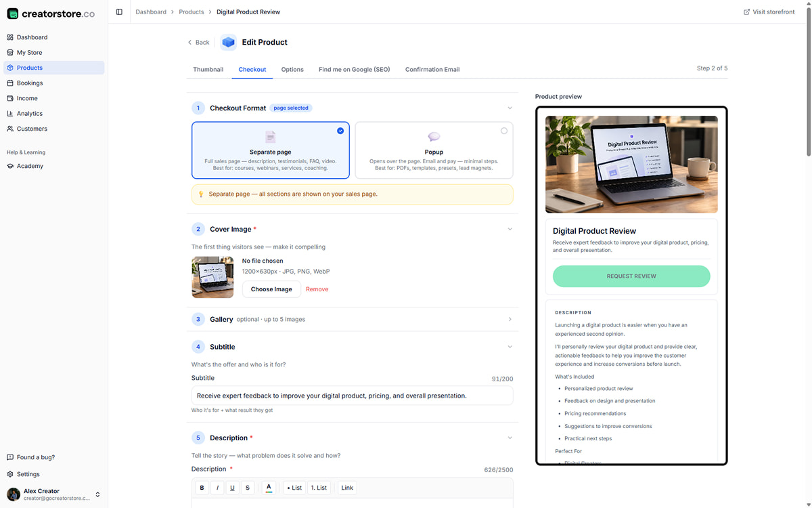Viewport: 812px width, 508px height.
Task: Click Visit storefront link
Action: coord(769,12)
